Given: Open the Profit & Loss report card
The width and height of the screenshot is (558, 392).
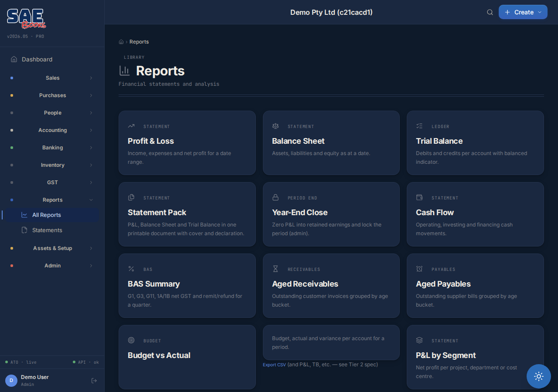Looking at the screenshot, I should (187, 143).
